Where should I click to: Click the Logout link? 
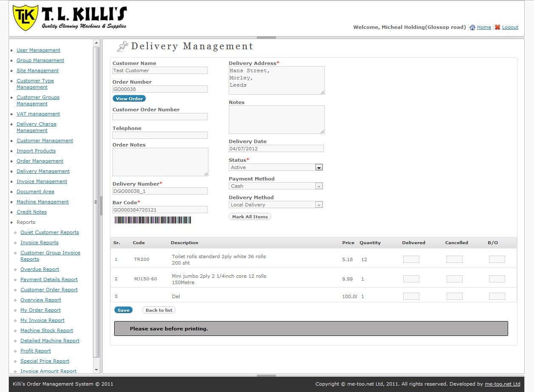510,27
